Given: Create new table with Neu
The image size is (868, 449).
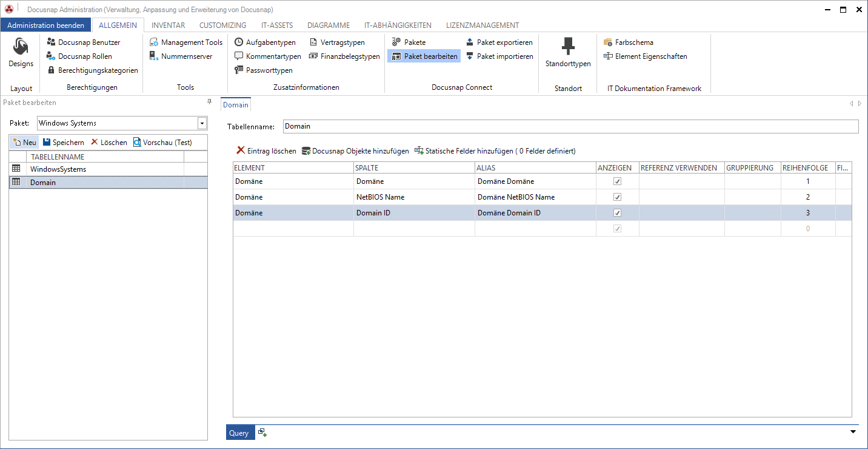Looking at the screenshot, I should 24,143.
